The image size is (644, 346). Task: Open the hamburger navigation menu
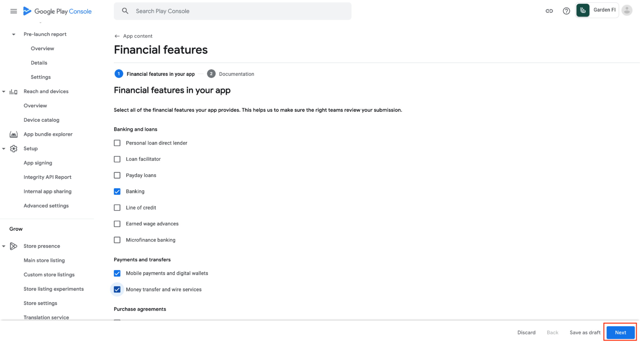coord(13,11)
